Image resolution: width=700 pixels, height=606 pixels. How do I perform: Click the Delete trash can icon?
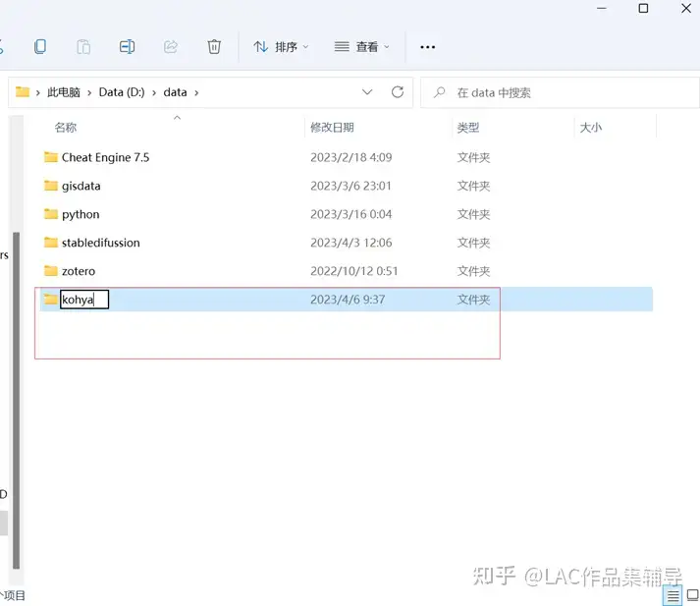[x=214, y=46]
